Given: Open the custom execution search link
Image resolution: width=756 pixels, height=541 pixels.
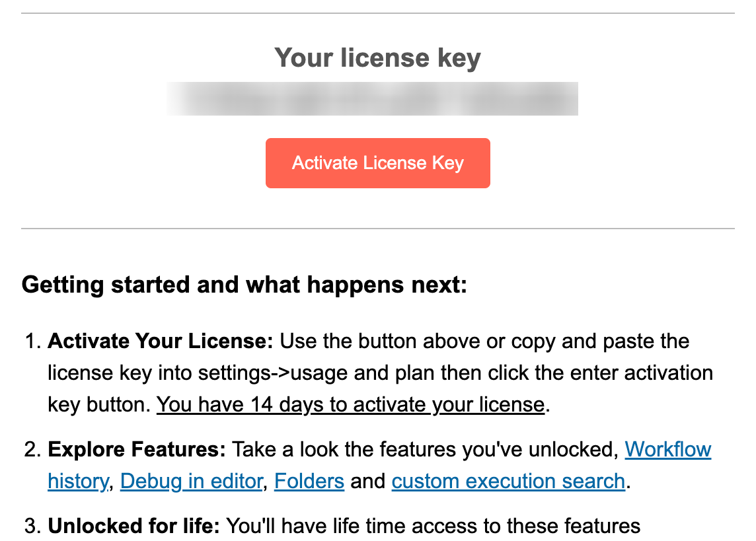Looking at the screenshot, I should coord(508,482).
